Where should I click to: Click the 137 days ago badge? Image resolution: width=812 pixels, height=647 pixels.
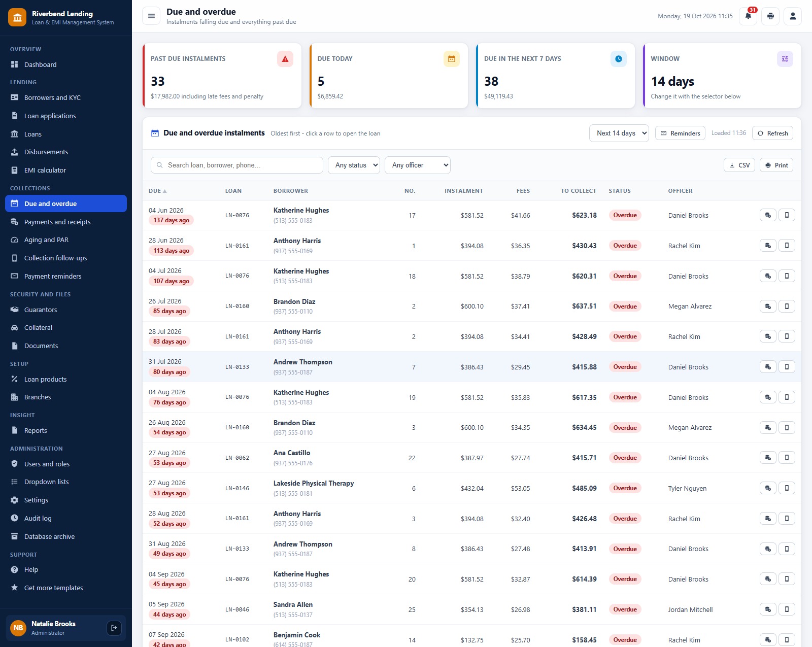tap(171, 220)
